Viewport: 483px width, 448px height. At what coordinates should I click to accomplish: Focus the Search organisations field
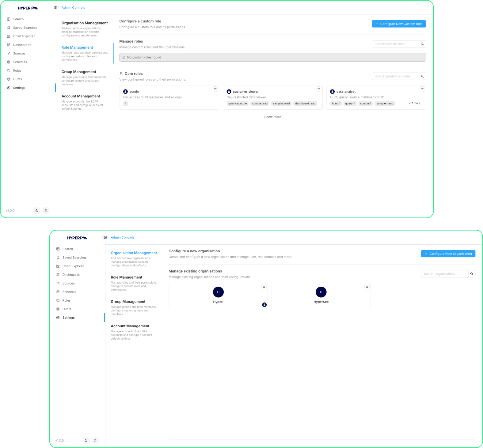tap(445, 274)
